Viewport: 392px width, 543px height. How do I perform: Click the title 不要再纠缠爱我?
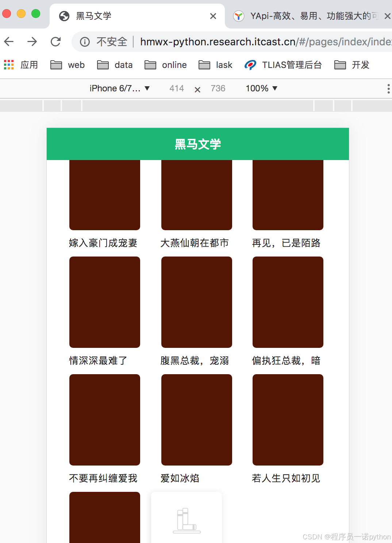point(103,478)
